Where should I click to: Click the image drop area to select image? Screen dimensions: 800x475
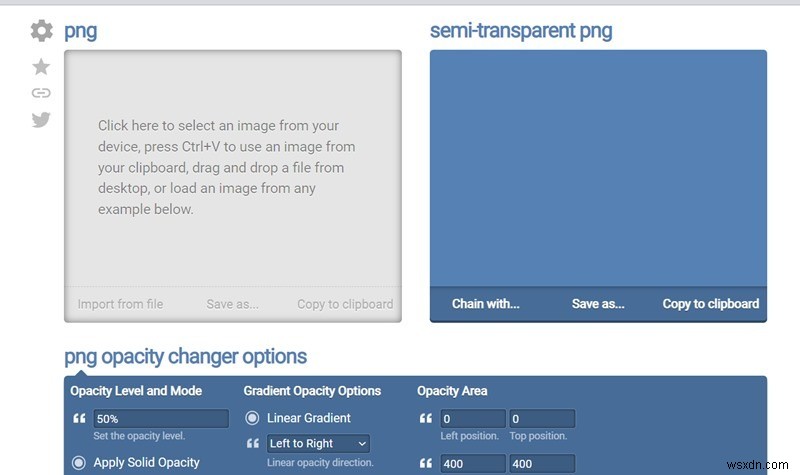click(x=233, y=168)
